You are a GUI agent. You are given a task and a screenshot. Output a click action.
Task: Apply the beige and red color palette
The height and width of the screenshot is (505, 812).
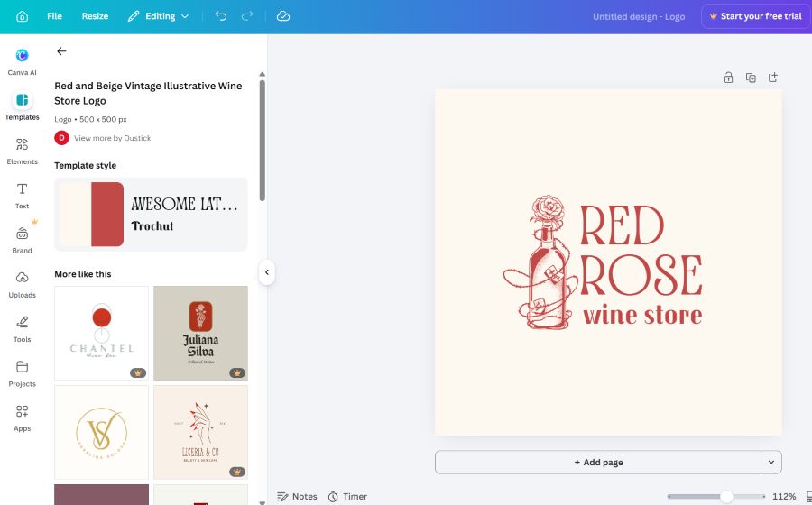coord(92,215)
